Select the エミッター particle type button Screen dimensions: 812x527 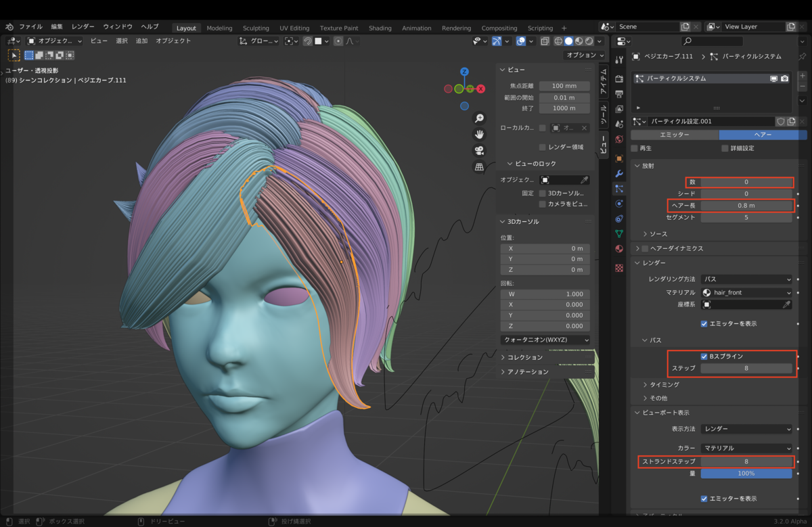pyautogui.click(x=675, y=135)
